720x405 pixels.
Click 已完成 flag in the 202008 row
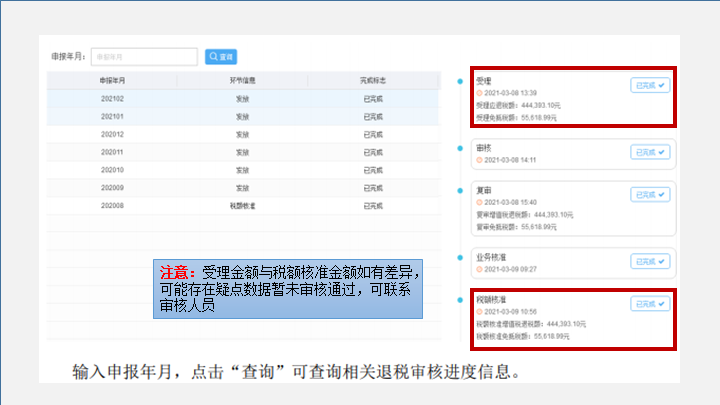[x=373, y=206]
